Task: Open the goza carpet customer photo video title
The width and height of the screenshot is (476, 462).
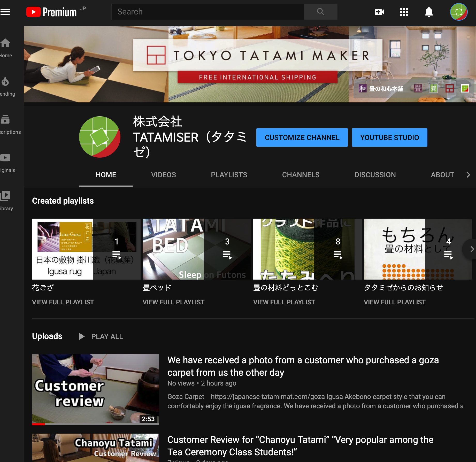Action: [x=303, y=366]
